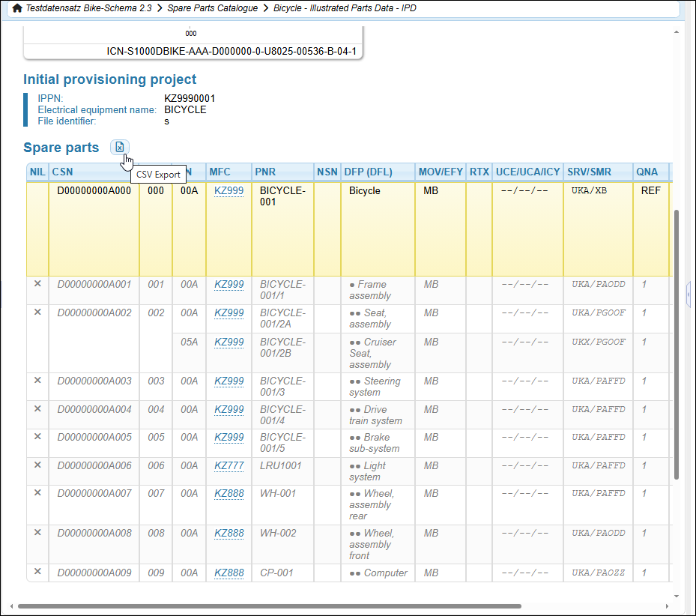The width and height of the screenshot is (696, 616).
Task: Open KZ999 link for BICYCLE-001/2B
Action: (229, 342)
